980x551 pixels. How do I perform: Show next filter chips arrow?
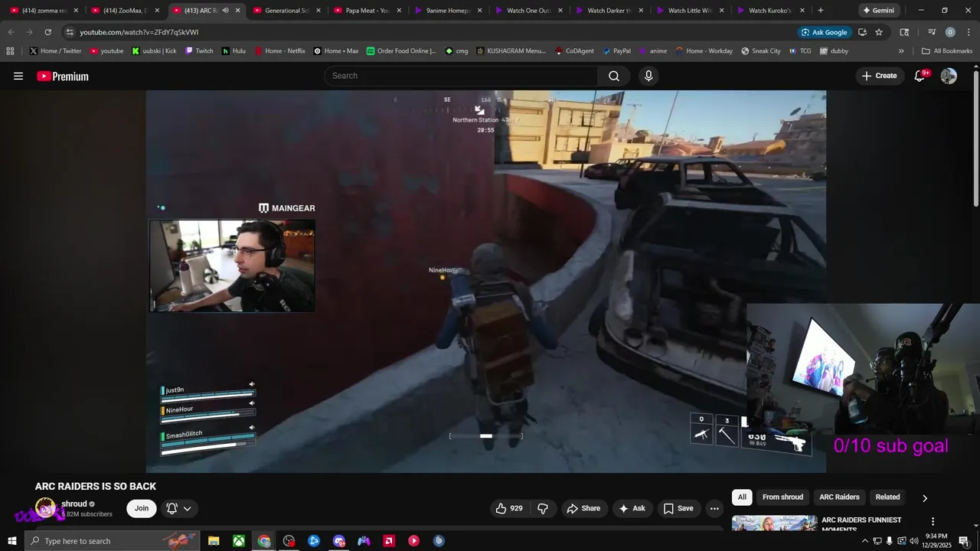[925, 498]
